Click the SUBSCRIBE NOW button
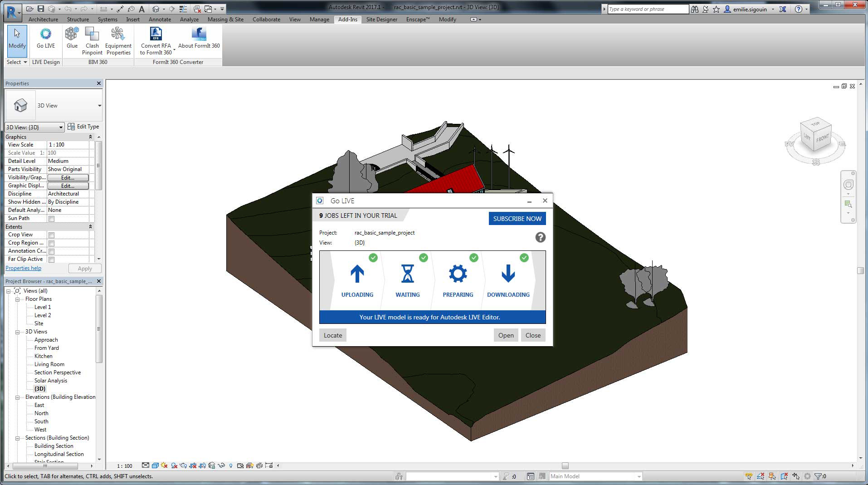 tap(517, 218)
